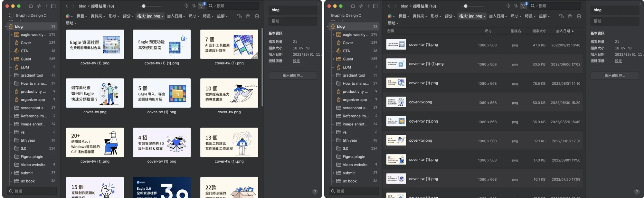The width and height of the screenshot is (644, 198).
Task: Collapse the blog folder in grid-view sidebar
Action: [x=6, y=26]
